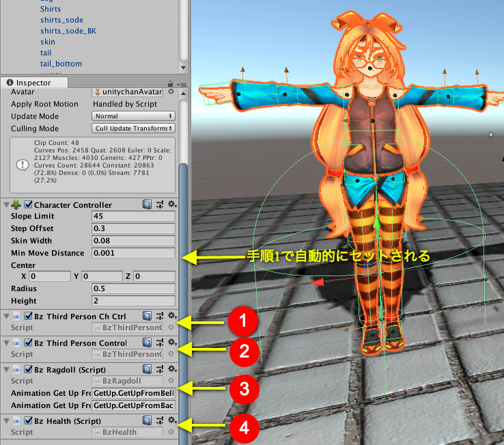Viewport: 504px width, 445px height.
Task: Click the GetUp.GetUpFromBelly animation field
Action: click(133, 393)
